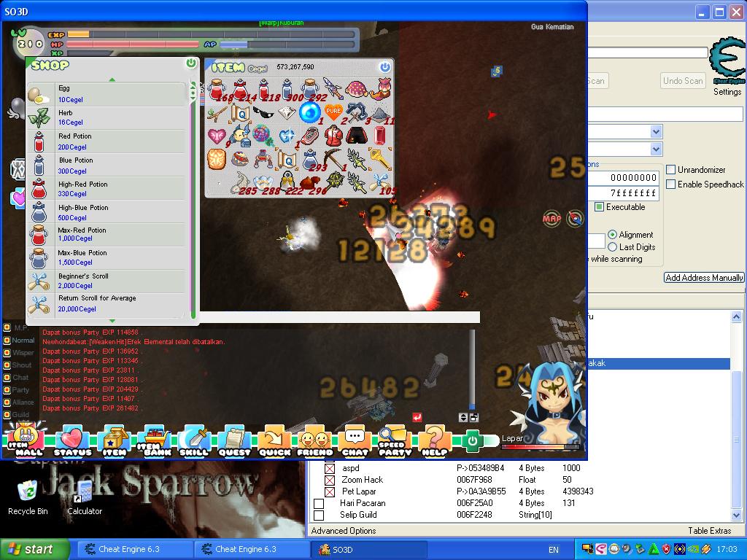This screenshot has width=747, height=560.
Task: Enable Speedhack checkbox
Action: (x=671, y=184)
